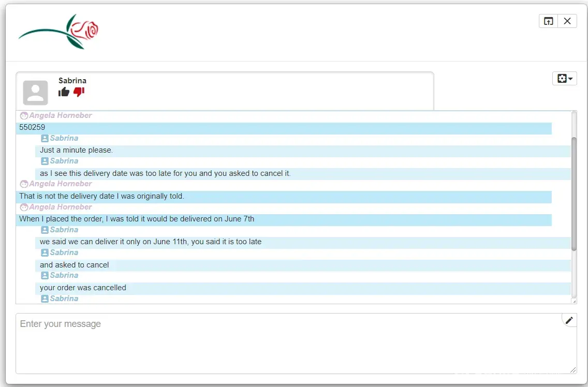Click the 'and asked to cancel' message
Screen dimensions: 588x387
coord(75,265)
